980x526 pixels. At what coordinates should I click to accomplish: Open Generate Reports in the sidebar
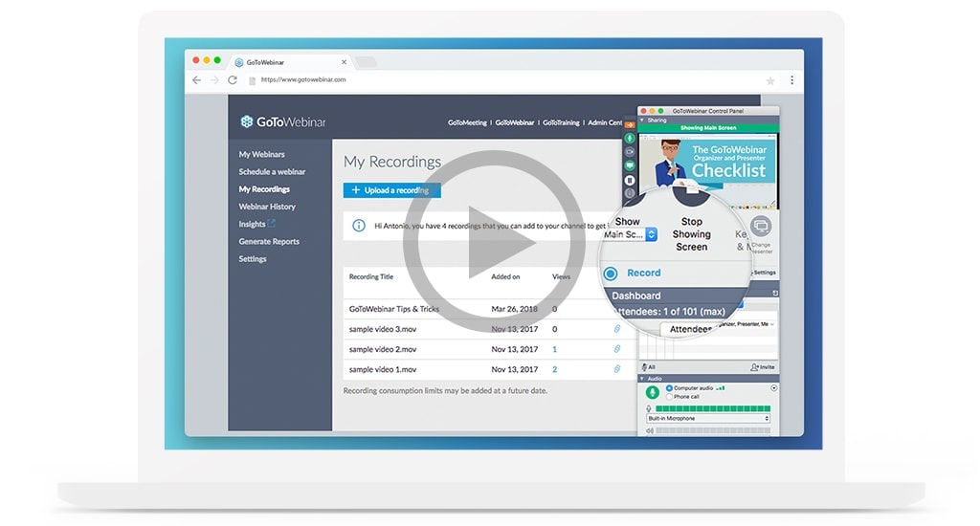coord(269,242)
